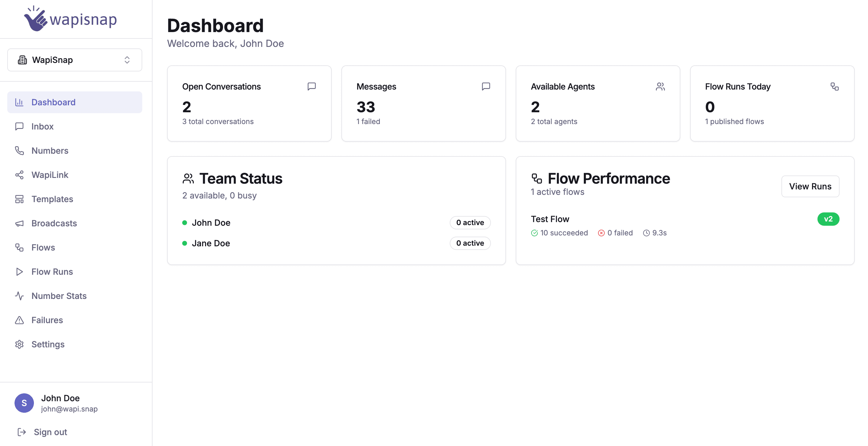Open the Dashboard navigation tab
Image resolution: width=868 pixels, height=446 pixels.
[x=53, y=102]
